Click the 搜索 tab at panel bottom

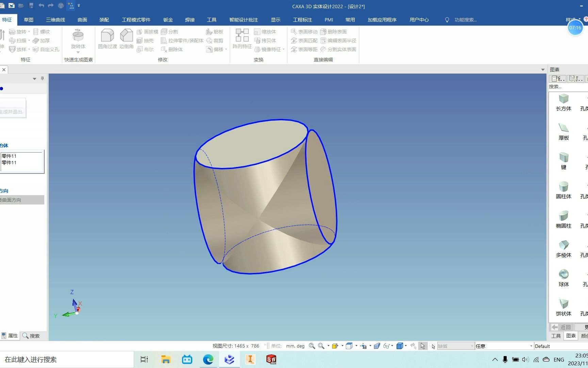coord(31,336)
